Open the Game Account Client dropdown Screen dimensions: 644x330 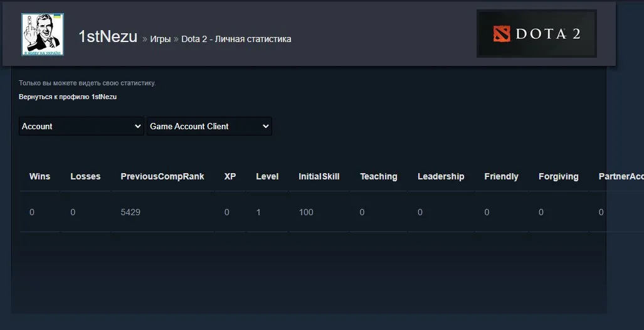[x=209, y=126]
